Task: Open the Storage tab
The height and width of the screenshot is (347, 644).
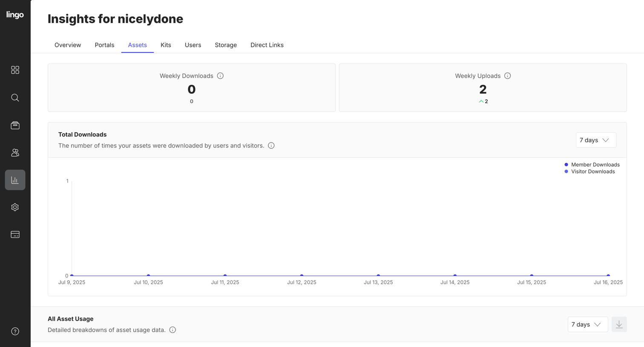Action: (x=226, y=45)
